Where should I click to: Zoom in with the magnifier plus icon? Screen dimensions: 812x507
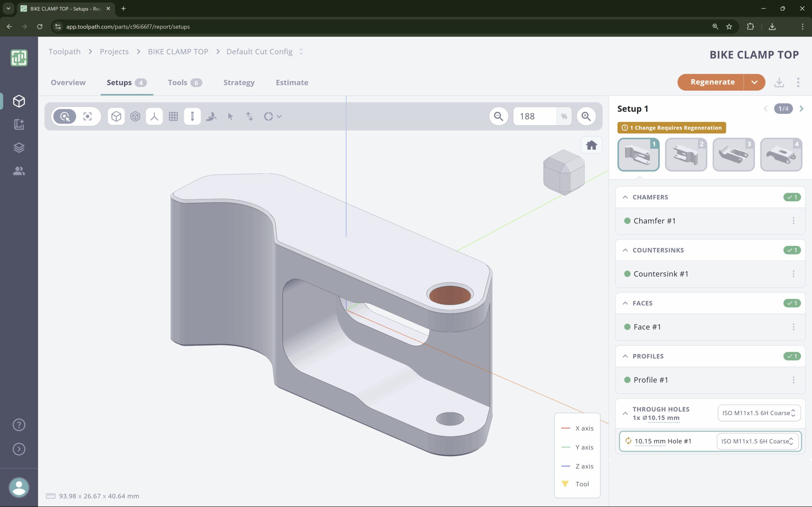(x=586, y=116)
